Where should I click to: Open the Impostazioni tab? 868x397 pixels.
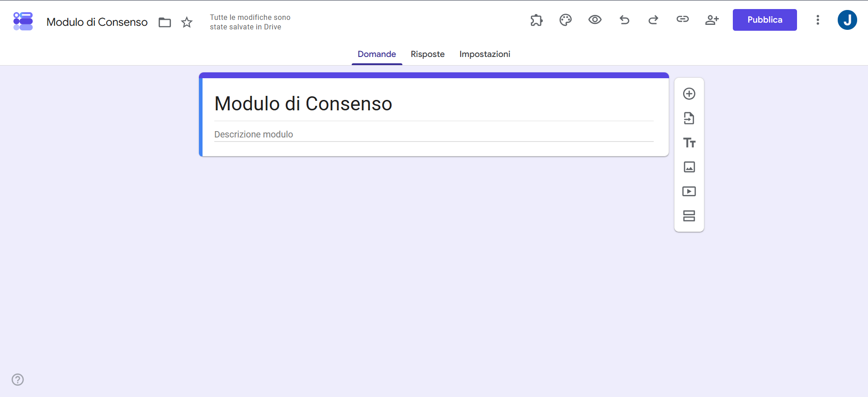click(485, 54)
